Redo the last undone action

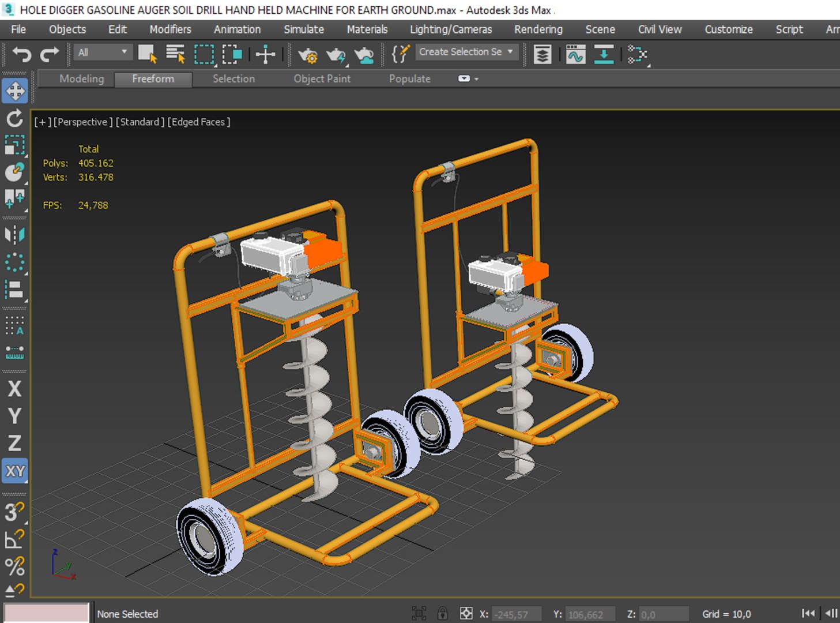[50, 54]
